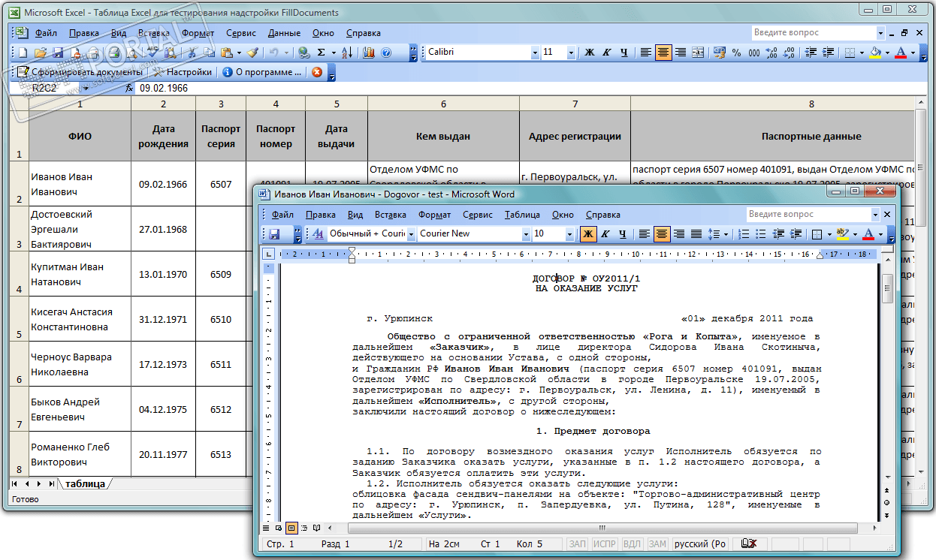The width and height of the screenshot is (936, 560).
Task: Click the 'русский (Ро' language indicator in Word
Action: pos(700,543)
